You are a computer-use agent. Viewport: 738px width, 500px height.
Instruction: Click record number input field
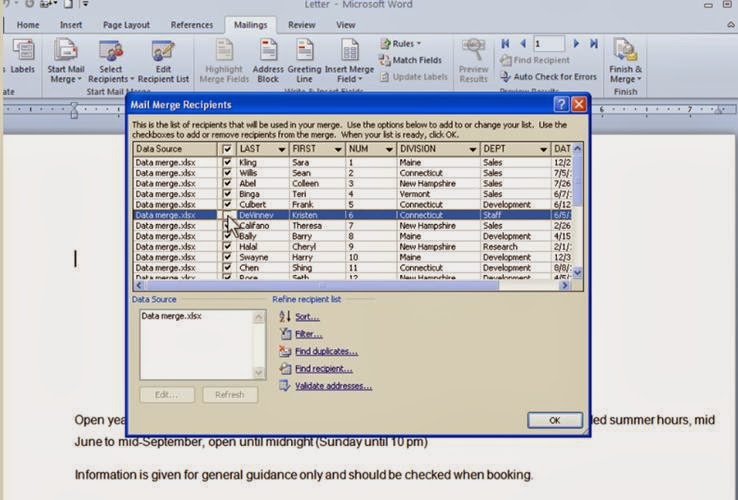[548, 44]
